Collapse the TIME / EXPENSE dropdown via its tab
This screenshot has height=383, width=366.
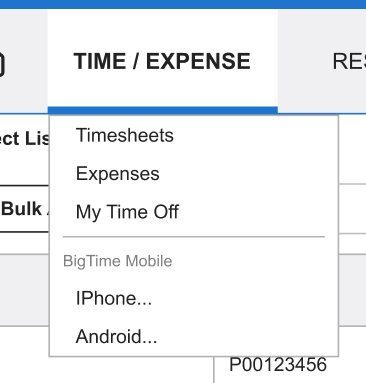pos(163,61)
